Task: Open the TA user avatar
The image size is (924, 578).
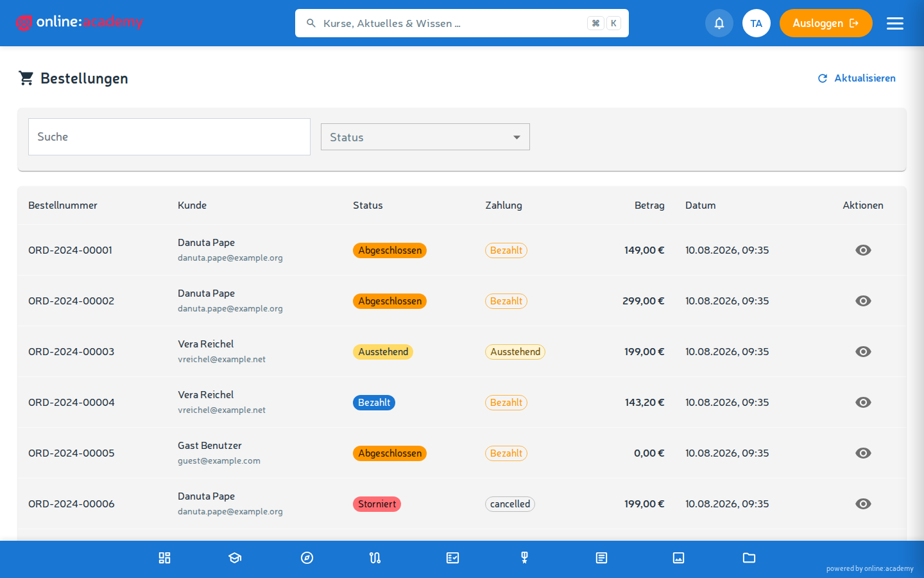Action: pos(757,23)
